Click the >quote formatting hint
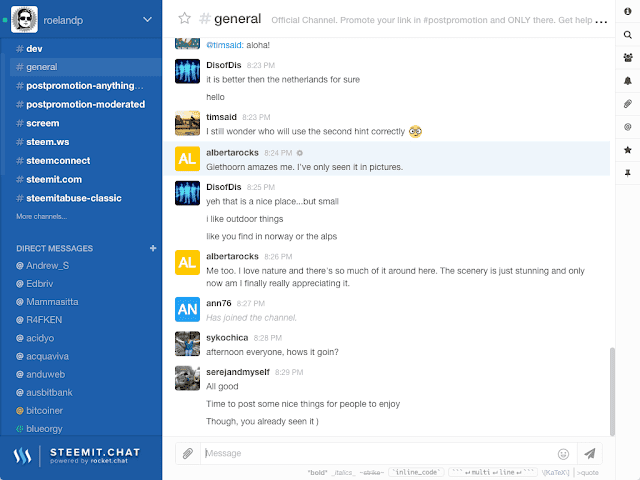Viewport: 640px width, 480px height. [x=587, y=473]
